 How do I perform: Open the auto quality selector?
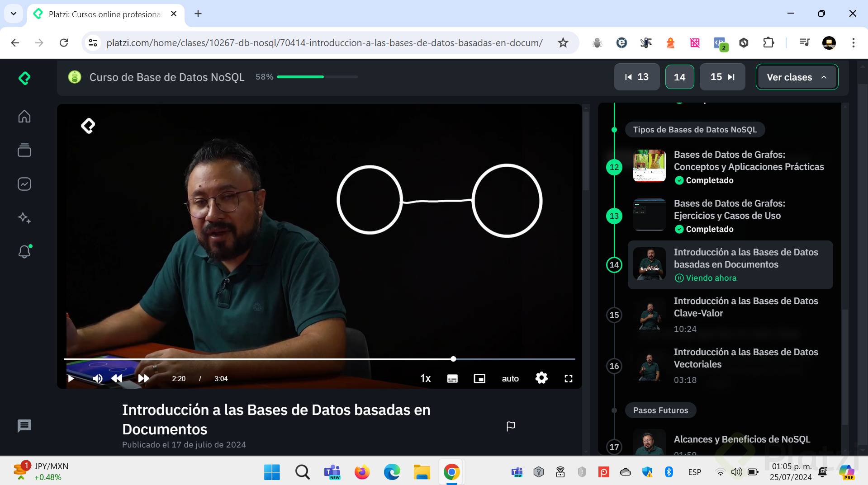(x=510, y=379)
